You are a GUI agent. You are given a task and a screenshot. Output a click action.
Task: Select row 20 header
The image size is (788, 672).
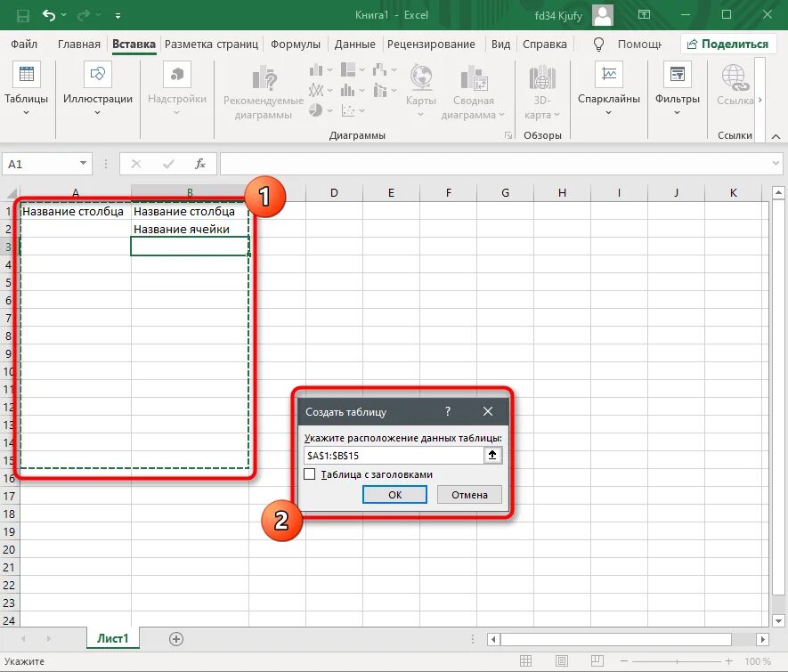tap(10, 549)
